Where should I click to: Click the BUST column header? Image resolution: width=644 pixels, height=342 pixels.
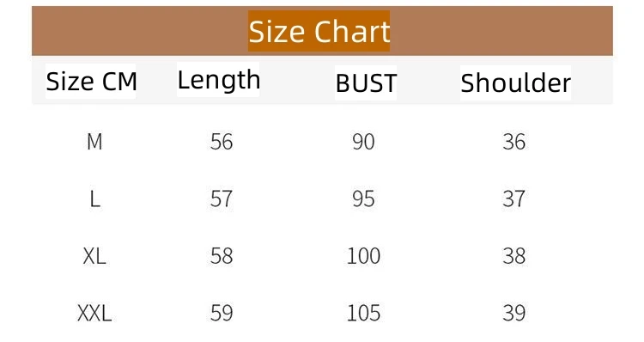click(x=366, y=83)
